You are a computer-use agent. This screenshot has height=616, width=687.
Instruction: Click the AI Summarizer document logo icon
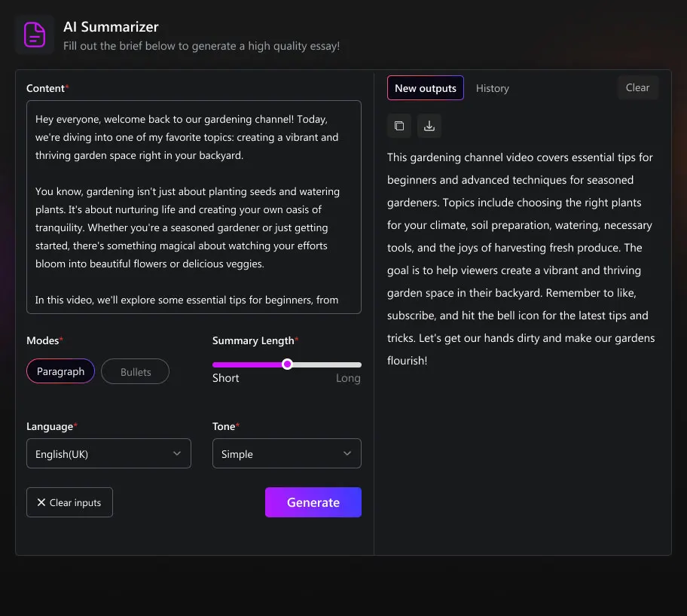pos(35,35)
